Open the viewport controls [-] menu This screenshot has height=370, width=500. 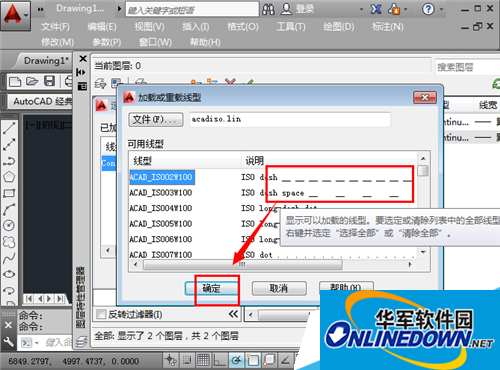coord(31,126)
